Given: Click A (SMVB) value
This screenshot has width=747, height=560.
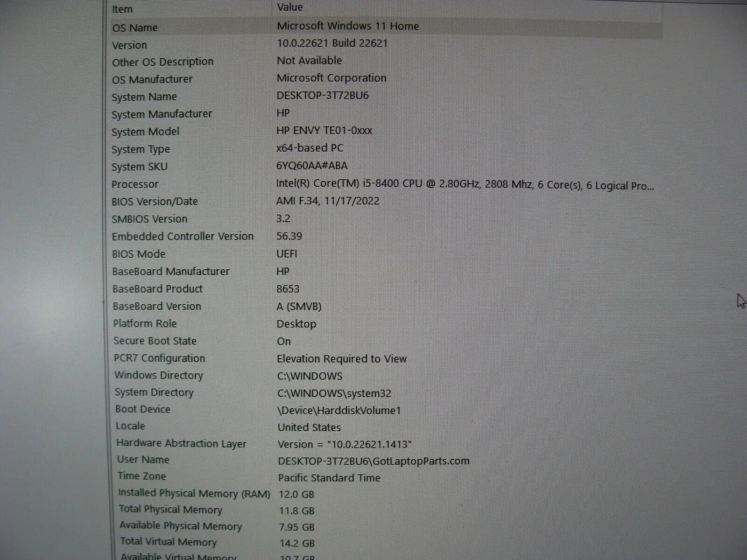Looking at the screenshot, I should [299, 307].
